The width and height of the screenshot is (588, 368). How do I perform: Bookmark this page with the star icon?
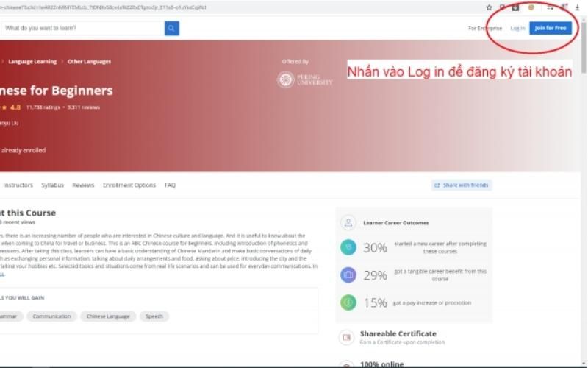[489, 7]
